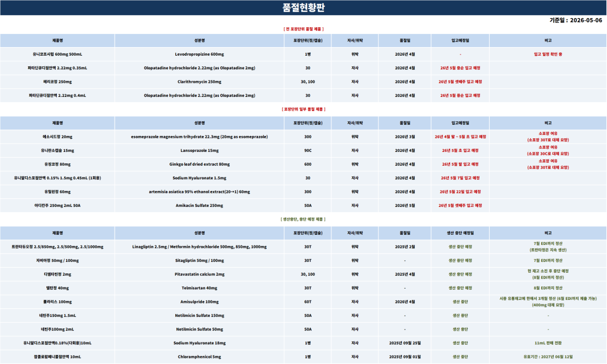
Task: Click the Telmisartan 40mg cell
Action: pos(199,288)
